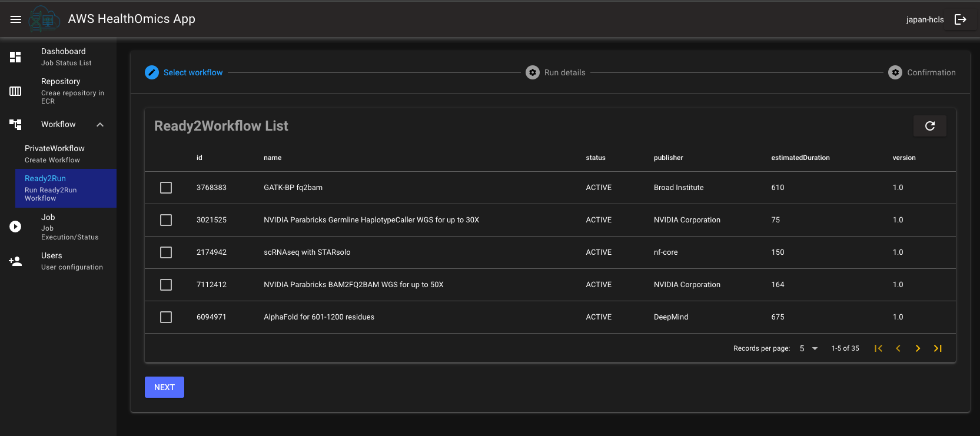Click the GATK-BP fq2bam name
Screen dimensions: 980x436
[x=293, y=188]
